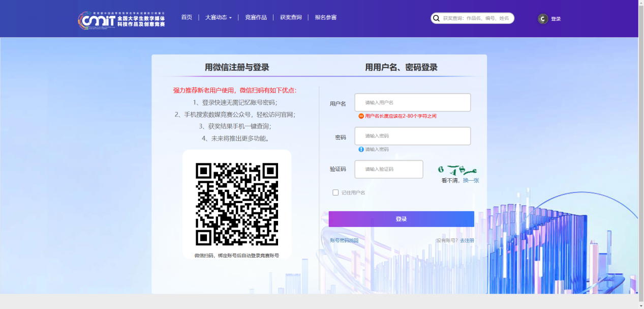This screenshot has width=644, height=309.
Task: Click the 手机搜索数媒竞赛公众号 line
Action: click(235, 115)
